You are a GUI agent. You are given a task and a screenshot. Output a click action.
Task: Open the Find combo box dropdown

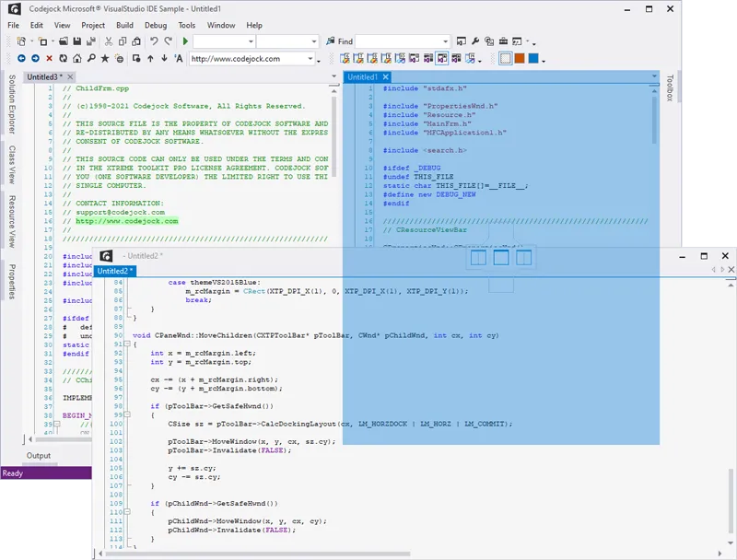click(445, 41)
